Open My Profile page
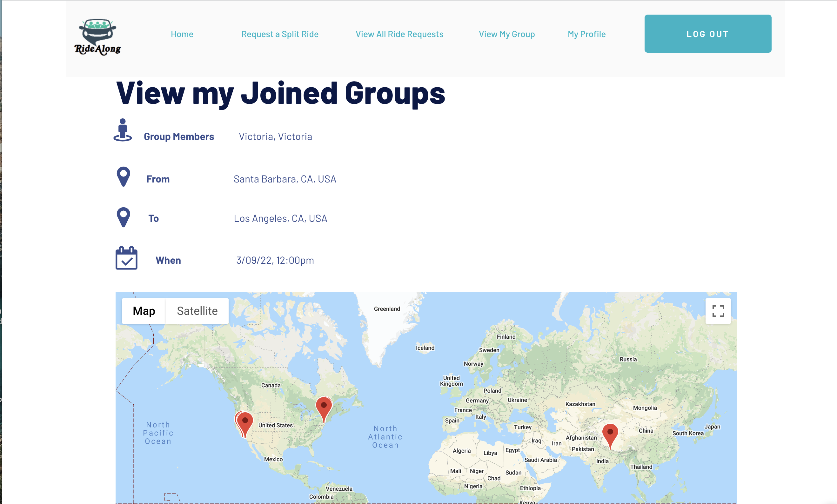This screenshot has height=504, width=837. tap(586, 34)
